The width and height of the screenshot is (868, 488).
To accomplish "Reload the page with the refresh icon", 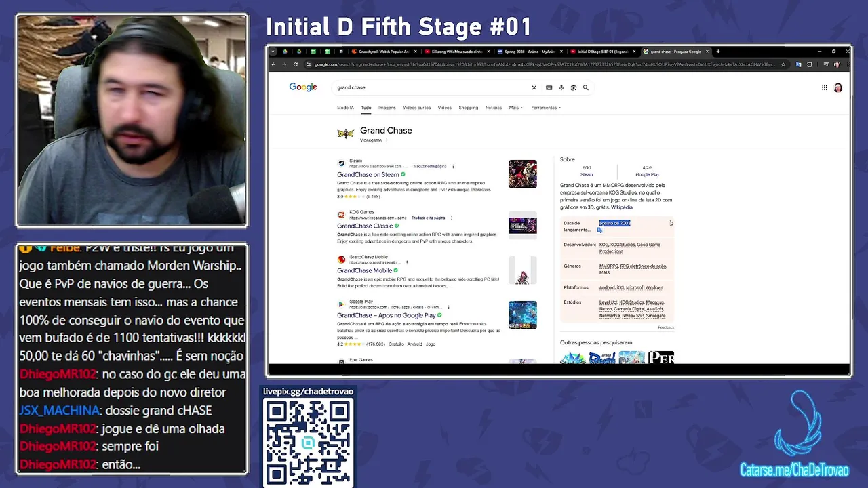I will [295, 64].
